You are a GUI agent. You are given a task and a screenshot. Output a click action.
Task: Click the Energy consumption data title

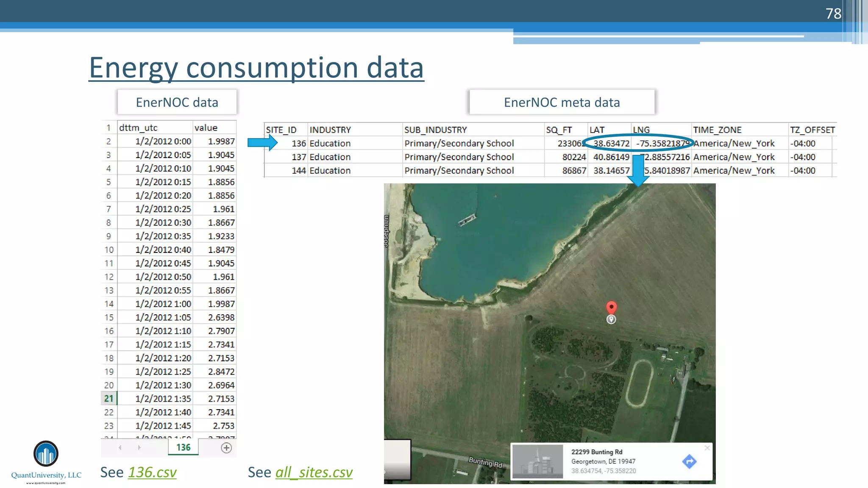coord(256,68)
